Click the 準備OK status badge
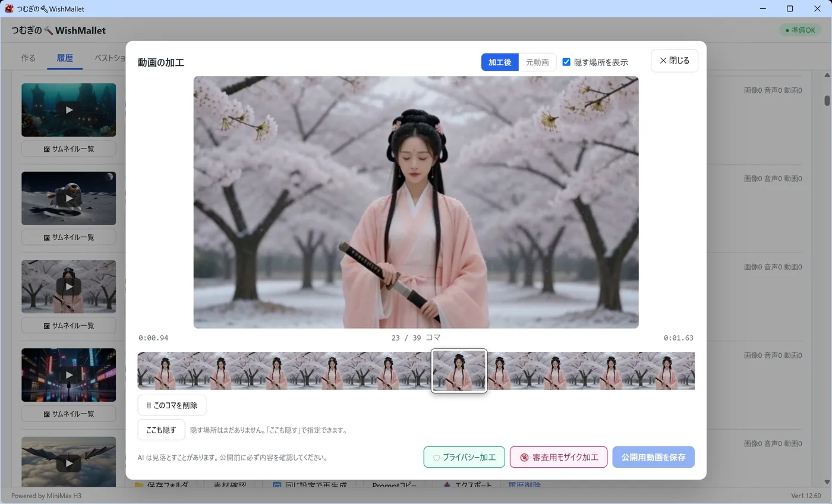This screenshot has width=832, height=504. [x=800, y=30]
